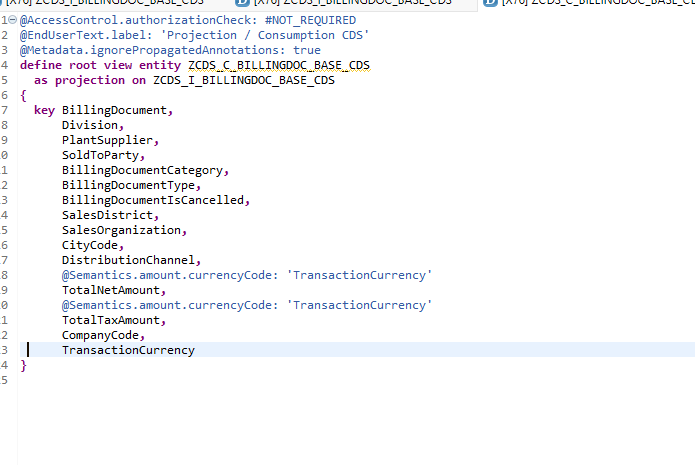Switch to the ZCDS_C_BILLINGDOC_BASE editor tab
This screenshot has width=695, height=465.
[590, 3]
